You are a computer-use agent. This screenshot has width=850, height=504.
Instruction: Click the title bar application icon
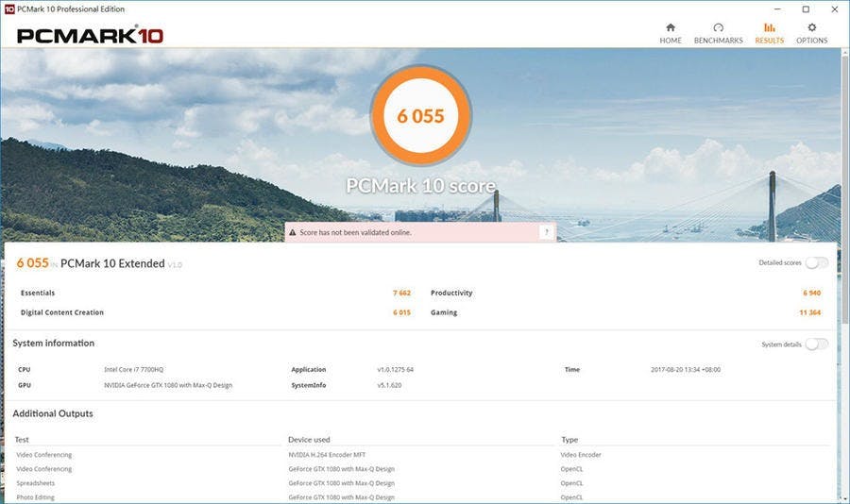(8, 8)
